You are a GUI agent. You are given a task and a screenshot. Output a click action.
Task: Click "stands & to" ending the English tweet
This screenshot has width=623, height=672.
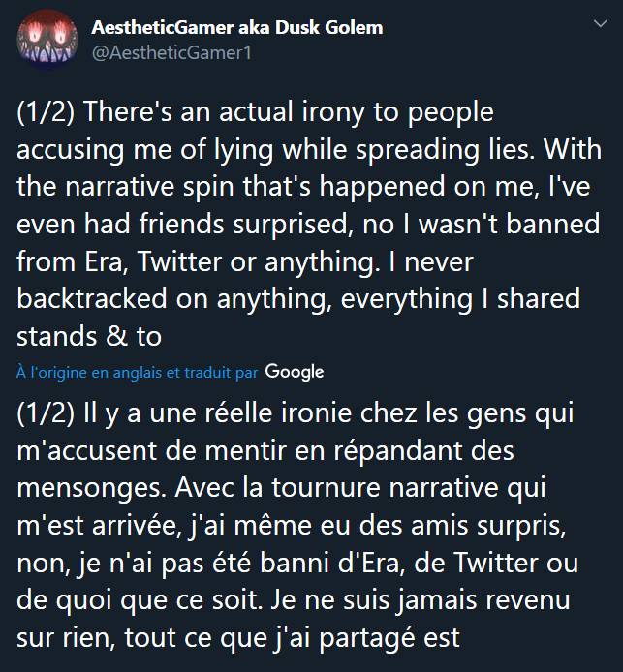click(x=93, y=337)
